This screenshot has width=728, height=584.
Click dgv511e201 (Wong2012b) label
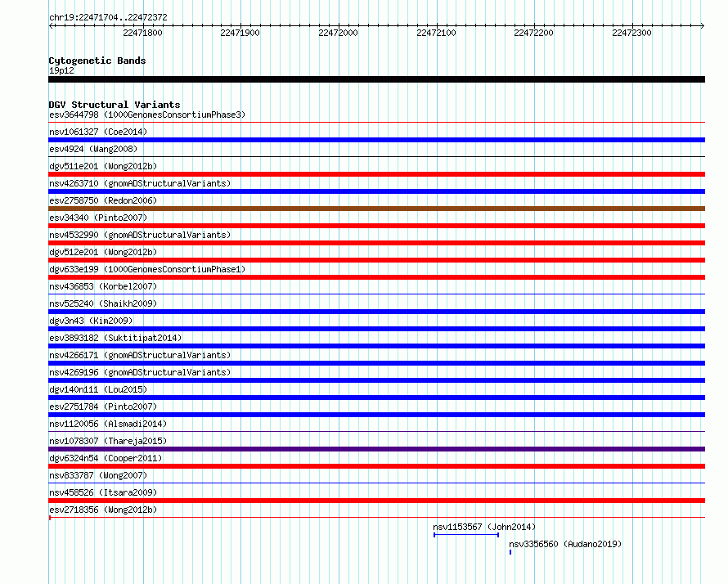(103, 166)
